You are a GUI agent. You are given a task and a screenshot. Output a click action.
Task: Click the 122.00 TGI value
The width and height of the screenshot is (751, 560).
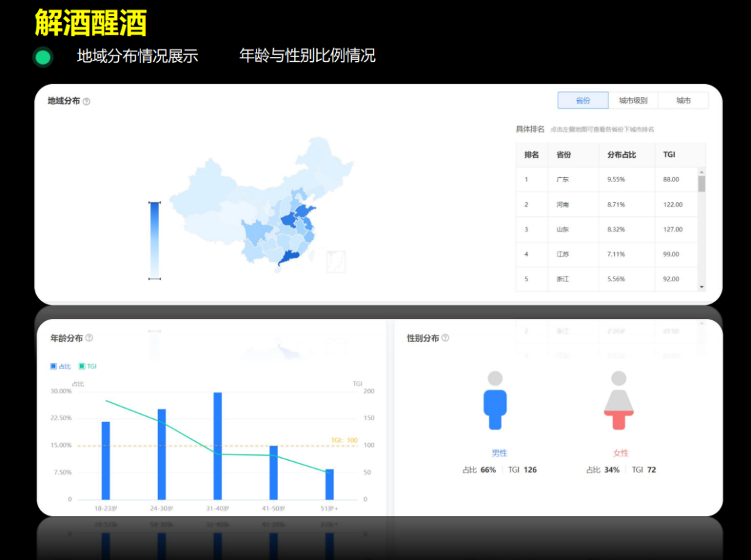(x=673, y=204)
